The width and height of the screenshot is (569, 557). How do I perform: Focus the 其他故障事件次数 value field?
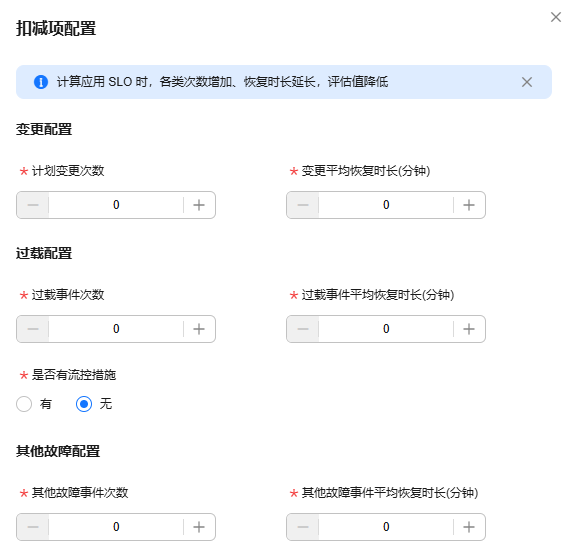click(116, 527)
